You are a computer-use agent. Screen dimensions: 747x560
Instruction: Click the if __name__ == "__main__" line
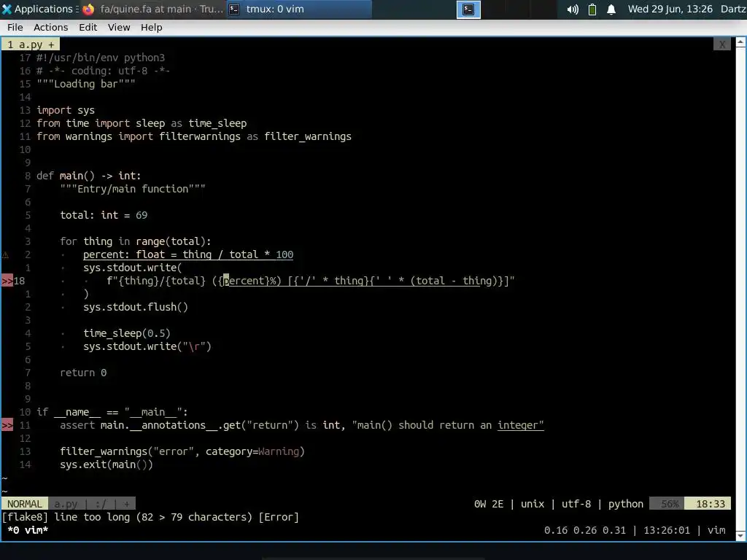[112, 413]
